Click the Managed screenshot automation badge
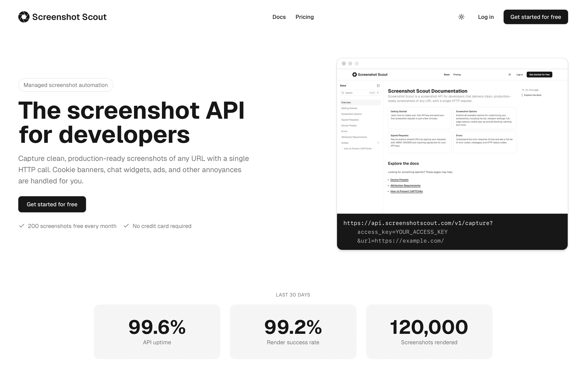588x376 pixels. point(66,85)
